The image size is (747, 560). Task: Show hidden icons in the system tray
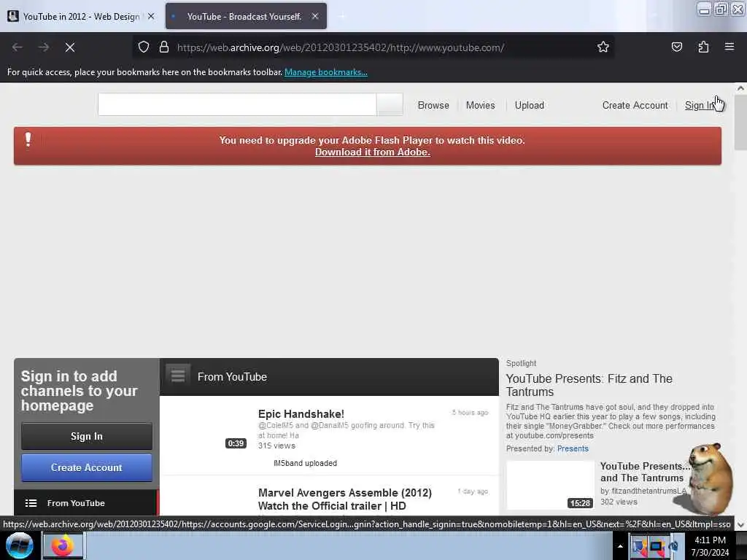coord(620,547)
